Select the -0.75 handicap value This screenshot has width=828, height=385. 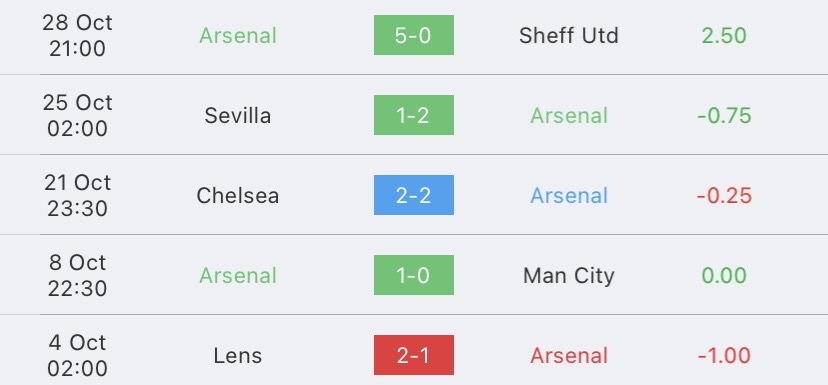[724, 116]
